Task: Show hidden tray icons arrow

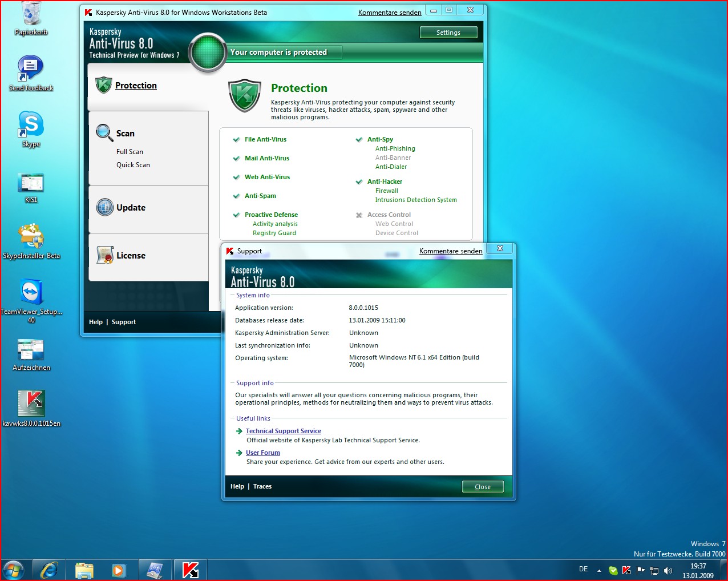Action: pyautogui.click(x=599, y=570)
